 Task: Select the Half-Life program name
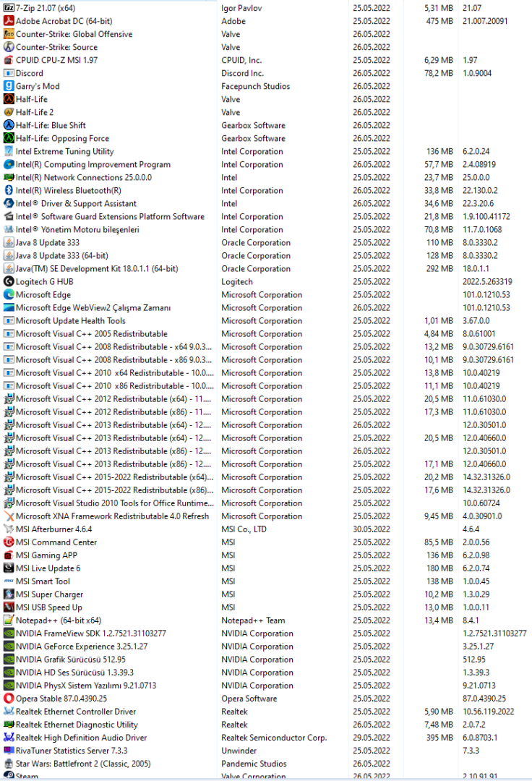[x=32, y=99]
